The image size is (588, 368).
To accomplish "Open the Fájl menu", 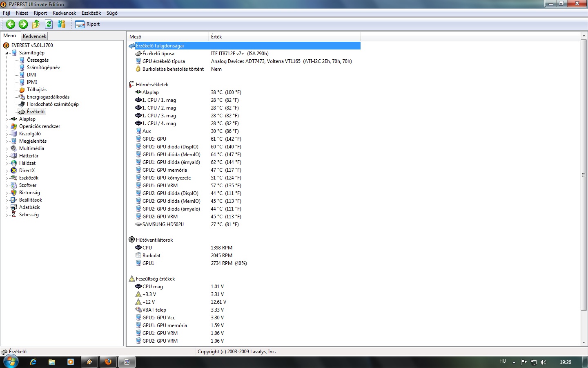I will 7,13.
